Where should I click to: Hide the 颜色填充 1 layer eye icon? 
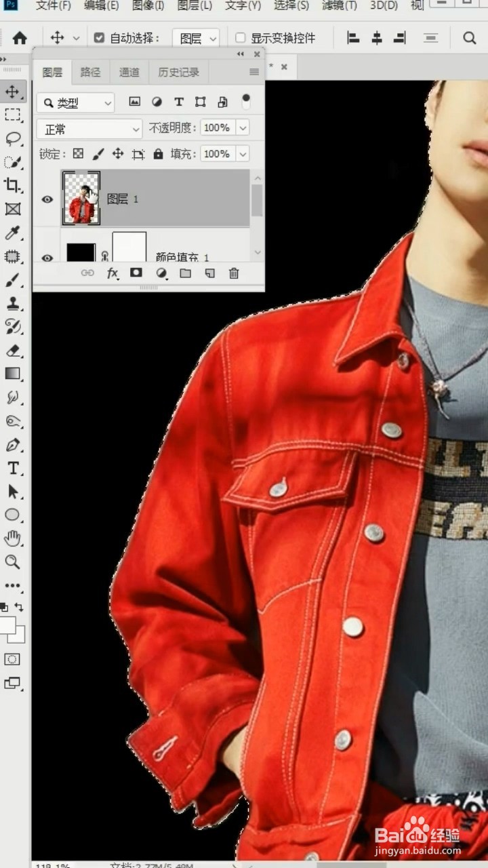47,258
